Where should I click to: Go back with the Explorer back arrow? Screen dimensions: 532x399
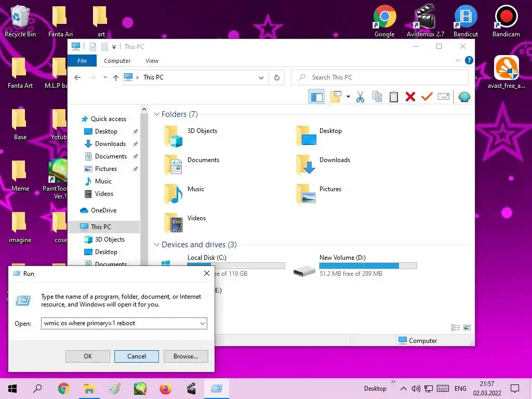(77, 77)
